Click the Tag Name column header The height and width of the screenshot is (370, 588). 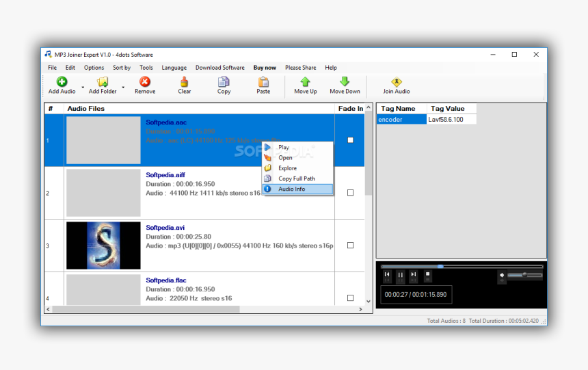401,109
